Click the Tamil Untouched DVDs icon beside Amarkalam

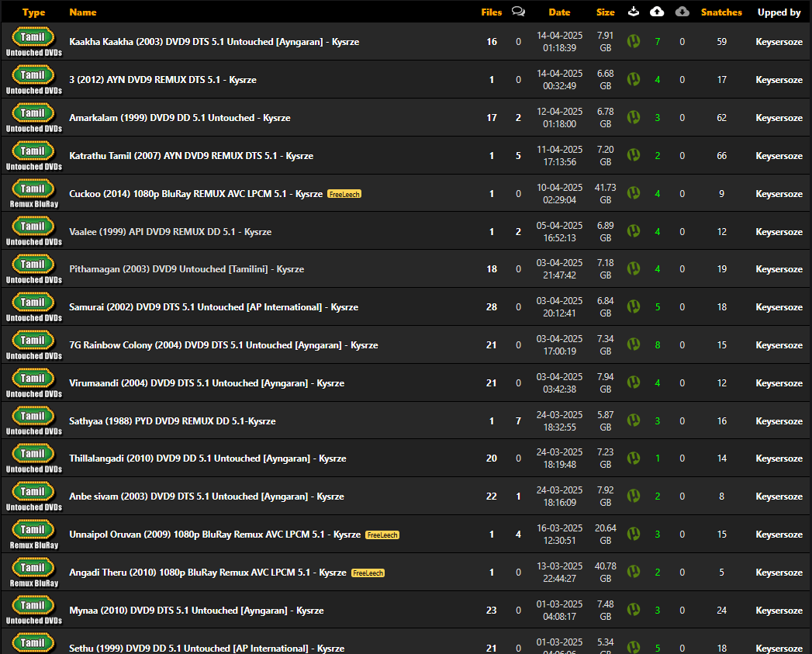coord(33,117)
